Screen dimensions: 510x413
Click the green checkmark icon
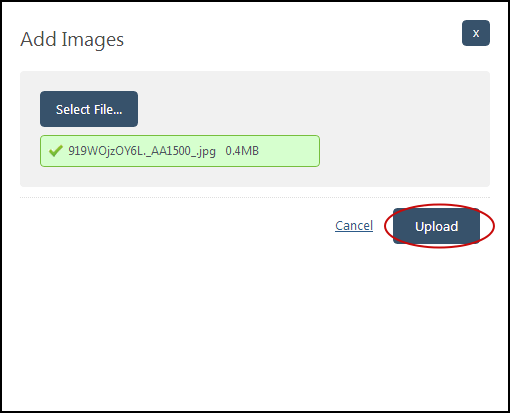(56, 151)
